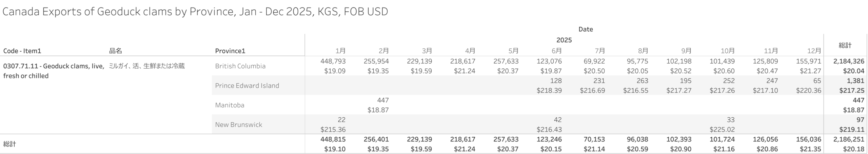Click the Prince Edward Island row label
The height and width of the screenshot is (154, 868).
click(247, 86)
